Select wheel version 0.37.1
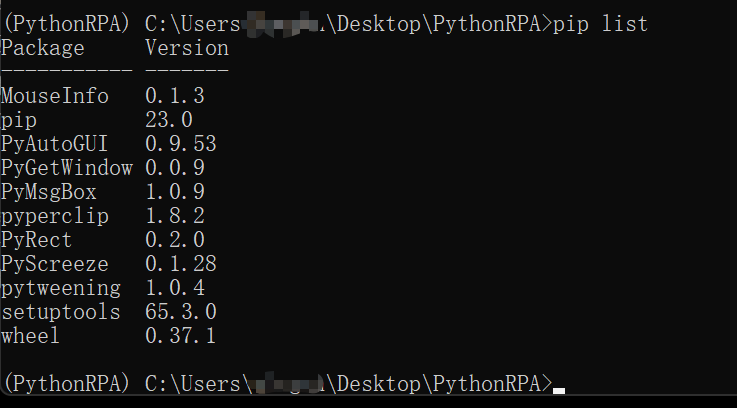The image size is (737, 408). (x=181, y=336)
